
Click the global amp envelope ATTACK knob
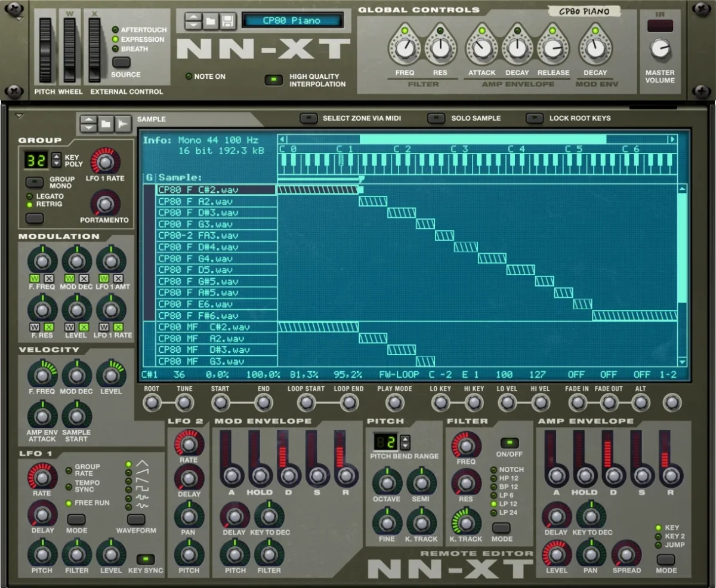point(482,48)
